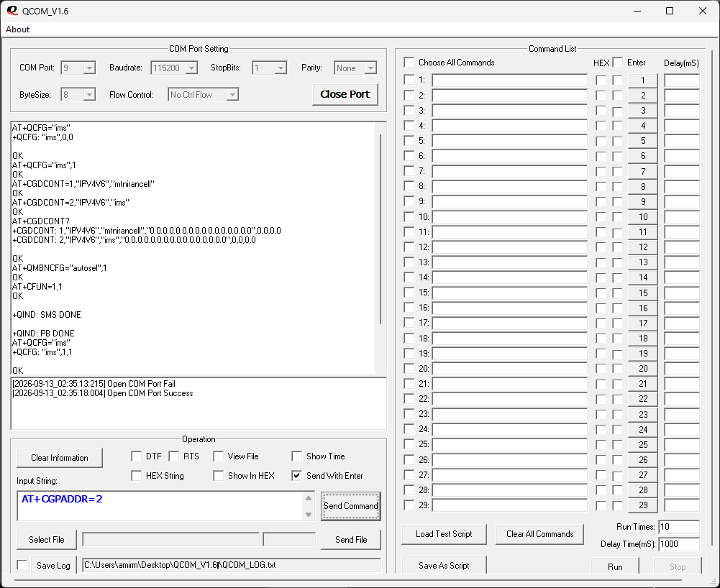
Task: Check Choose All Commands
Action: click(409, 62)
